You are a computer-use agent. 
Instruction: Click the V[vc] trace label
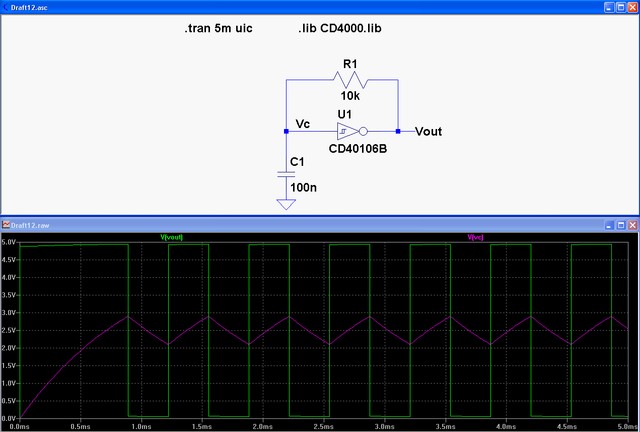tap(476, 237)
